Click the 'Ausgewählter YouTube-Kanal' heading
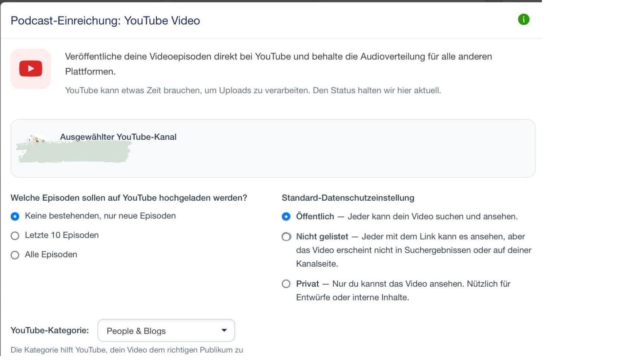 click(x=118, y=137)
